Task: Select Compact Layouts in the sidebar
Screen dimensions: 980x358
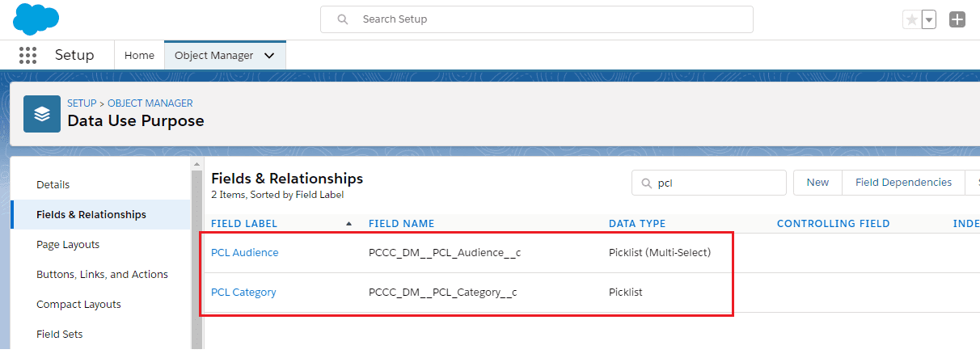Action: (x=78, y=304)
